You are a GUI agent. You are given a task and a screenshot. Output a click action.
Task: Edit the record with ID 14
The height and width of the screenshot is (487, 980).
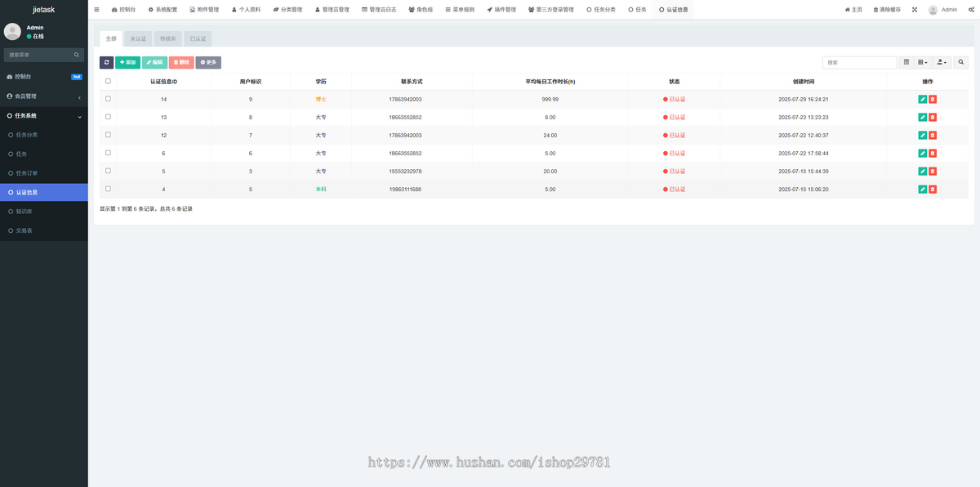pos(922,99)
